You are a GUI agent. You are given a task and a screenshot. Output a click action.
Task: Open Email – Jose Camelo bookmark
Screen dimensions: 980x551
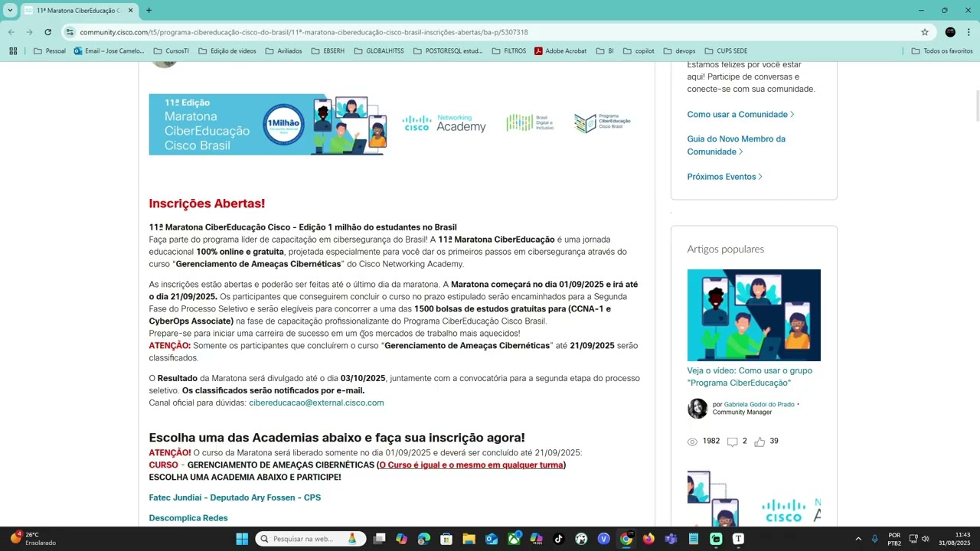click(x=109, y=51)
